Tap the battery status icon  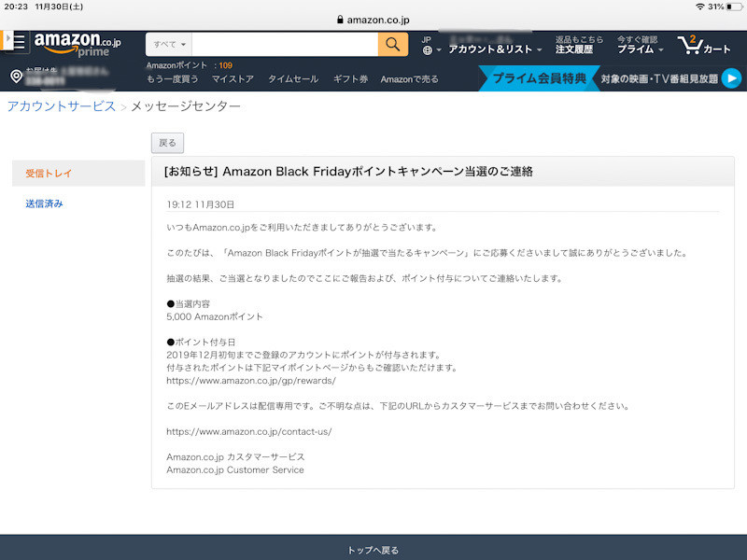coord(735,7)
